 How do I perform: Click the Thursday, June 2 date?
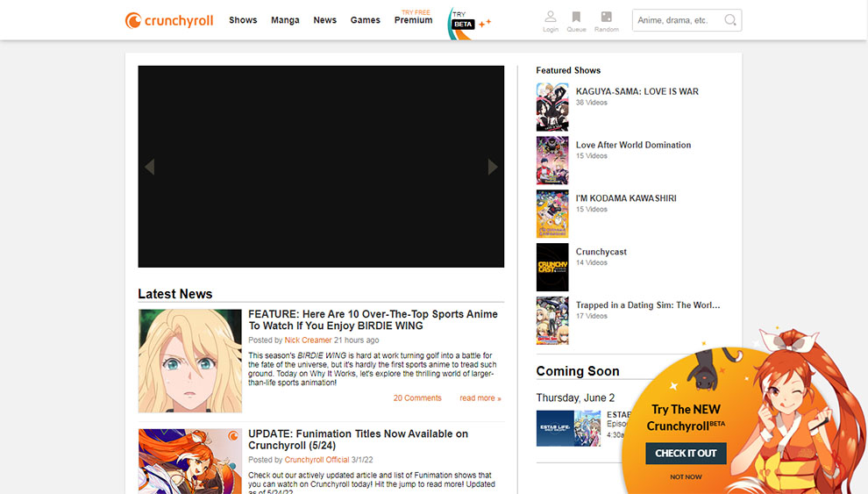[x=575, y=397]
